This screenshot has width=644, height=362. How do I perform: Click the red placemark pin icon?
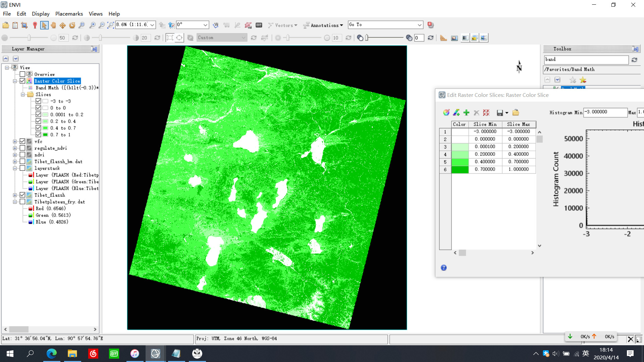(x=35, y=25)
